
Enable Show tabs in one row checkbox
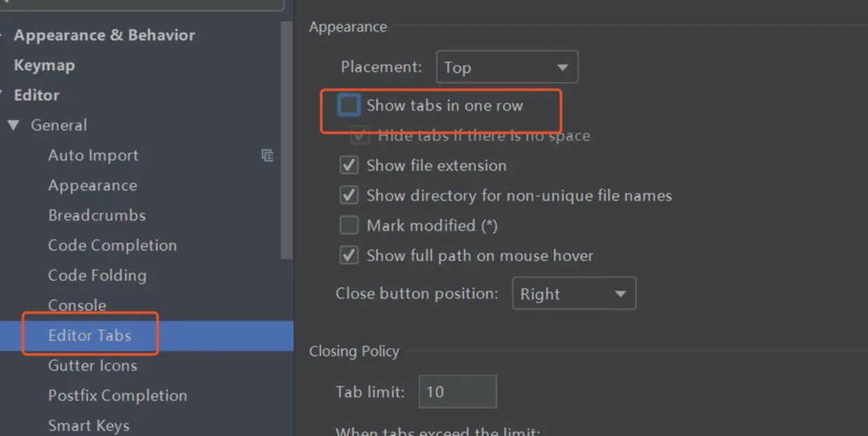[x=349, y=106]
